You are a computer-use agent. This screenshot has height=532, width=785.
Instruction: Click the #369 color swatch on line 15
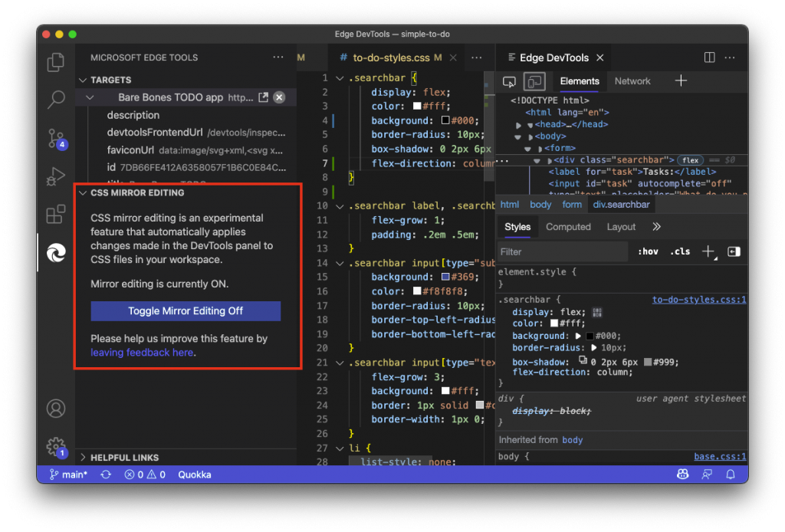pyautogui.click(x=445, y=277)
